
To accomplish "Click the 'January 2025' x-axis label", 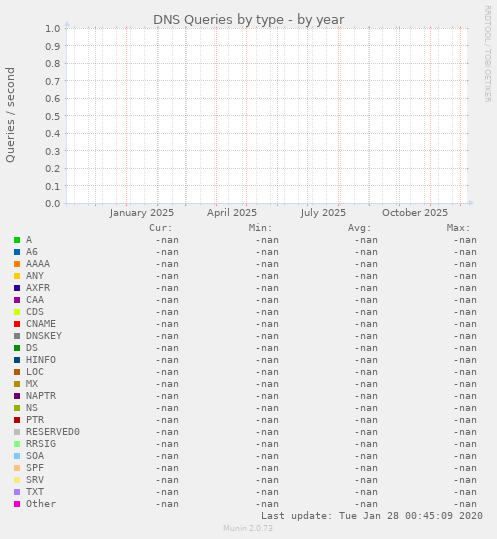I will (x=142, y=213).
